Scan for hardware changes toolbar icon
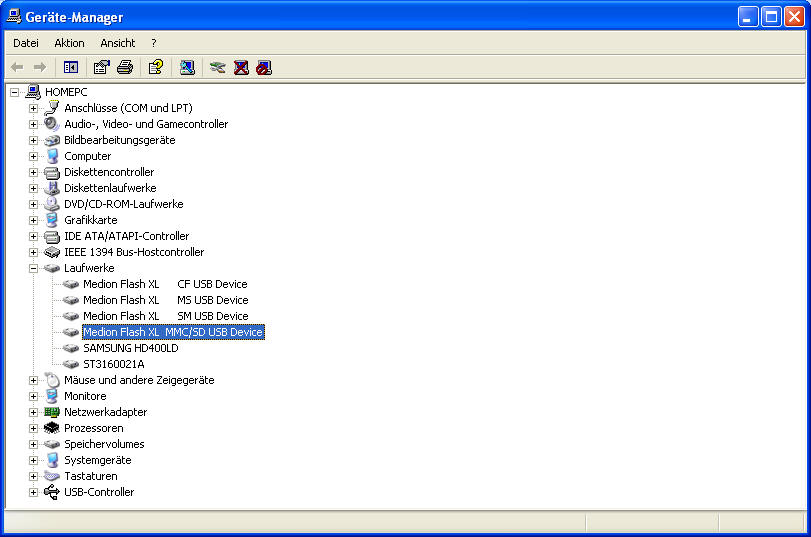Image resolution: width=811 pixels, height=537 pixels. 187,67
